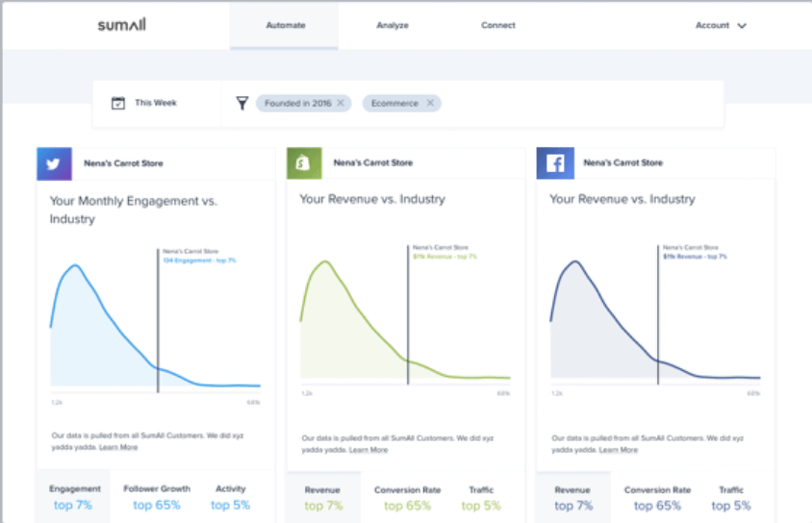Image resolution: width=812 pixels, height=523 pixels.
Task: Select Revenue tab in Facebook card
Action: pos(573,498)
